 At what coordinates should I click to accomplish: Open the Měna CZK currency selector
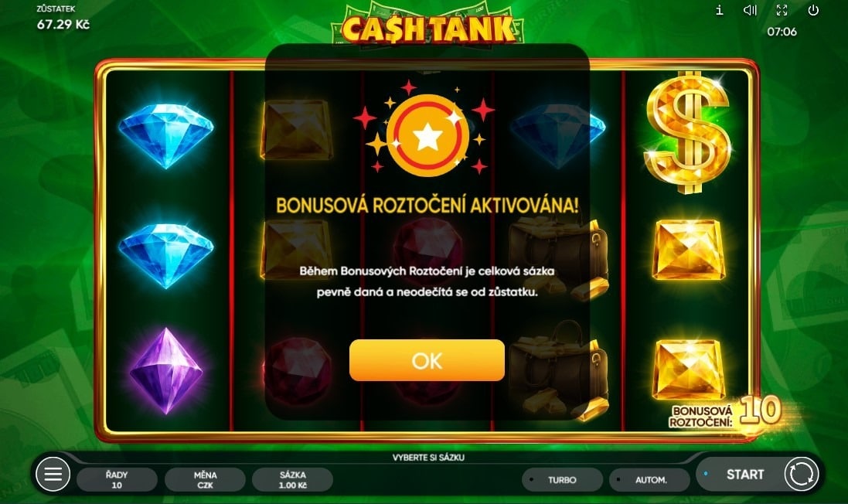coord(205,480)
